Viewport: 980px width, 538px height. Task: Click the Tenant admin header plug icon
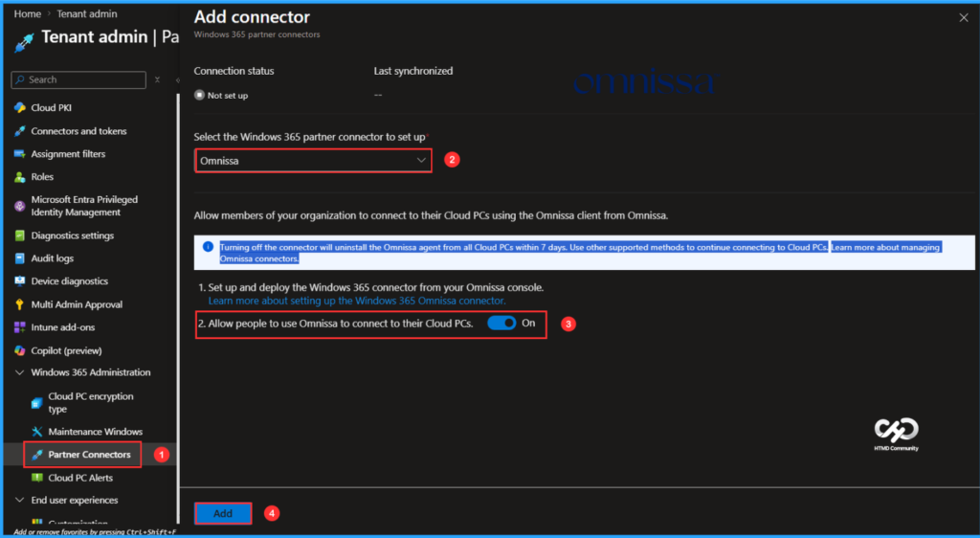[x=24, y=42]
